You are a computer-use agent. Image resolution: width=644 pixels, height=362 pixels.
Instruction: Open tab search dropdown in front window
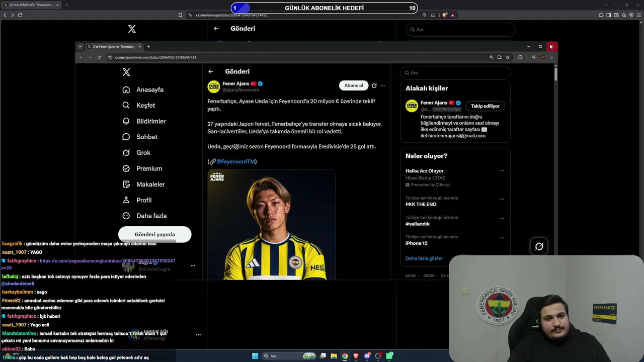tap(80, 47)
